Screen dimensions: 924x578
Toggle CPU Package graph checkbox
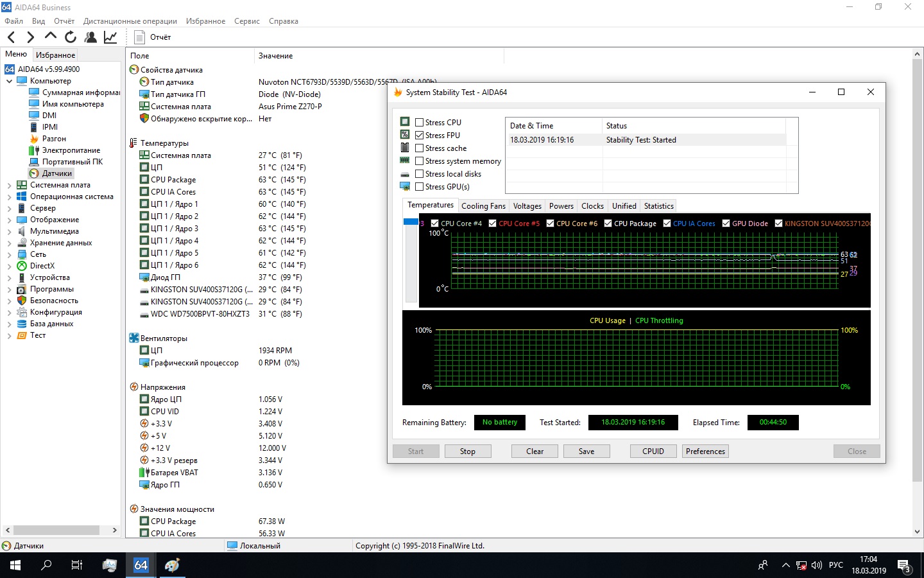coord(608,223)
